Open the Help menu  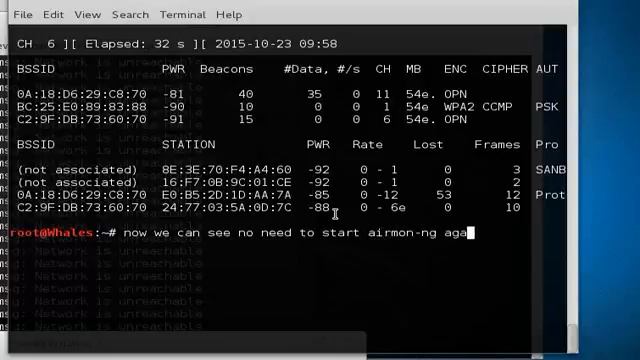(x=229, y=15)
